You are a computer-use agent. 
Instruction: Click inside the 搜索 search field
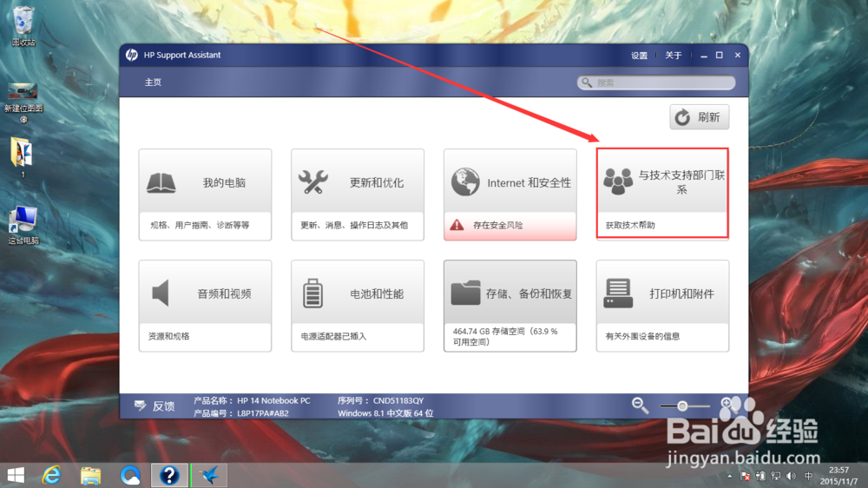point(656,82)
